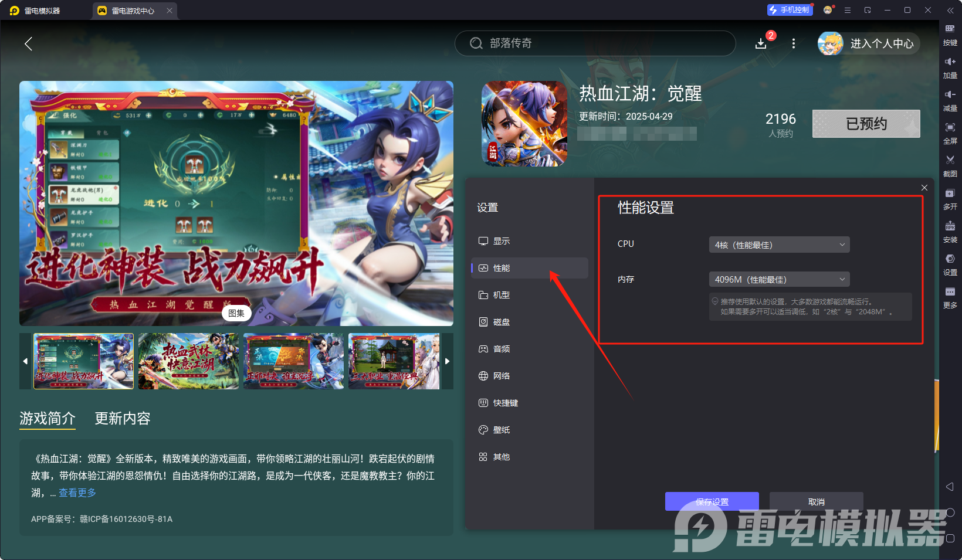Focus the 部落传奇 search field
This screenshot has height=560, width=962.
pyautogui.click(x=595, y=43)
